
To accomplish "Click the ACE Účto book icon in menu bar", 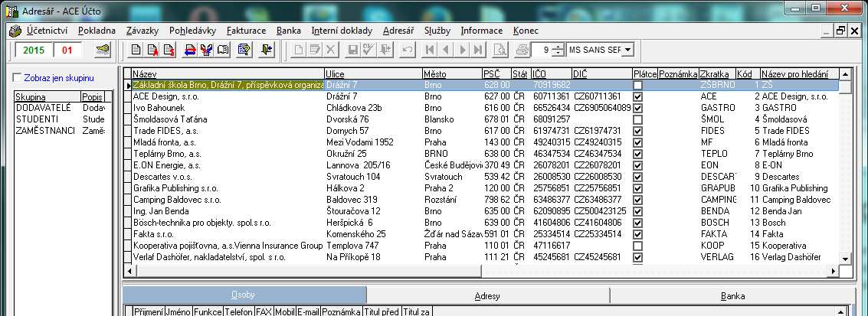I will 15,31.
